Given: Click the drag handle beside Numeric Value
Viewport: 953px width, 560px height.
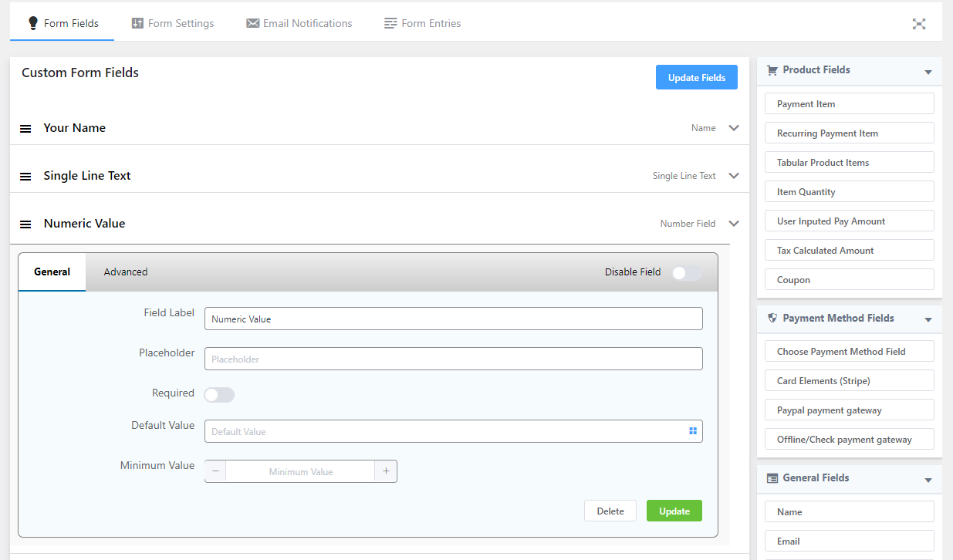Looking at the screenshot, I should click(25, 224).
